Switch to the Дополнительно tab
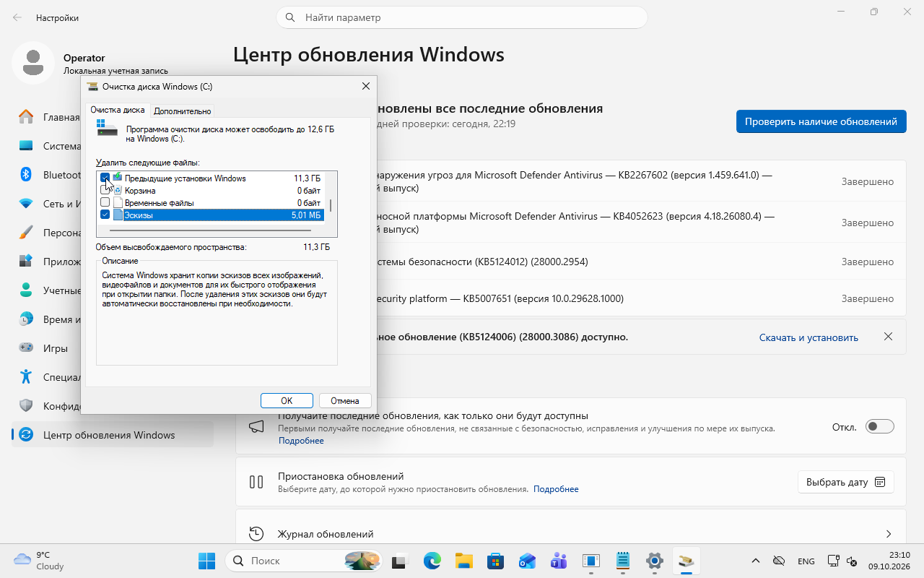924x578 pixels. pyautogui.click(x=183, y=111)
